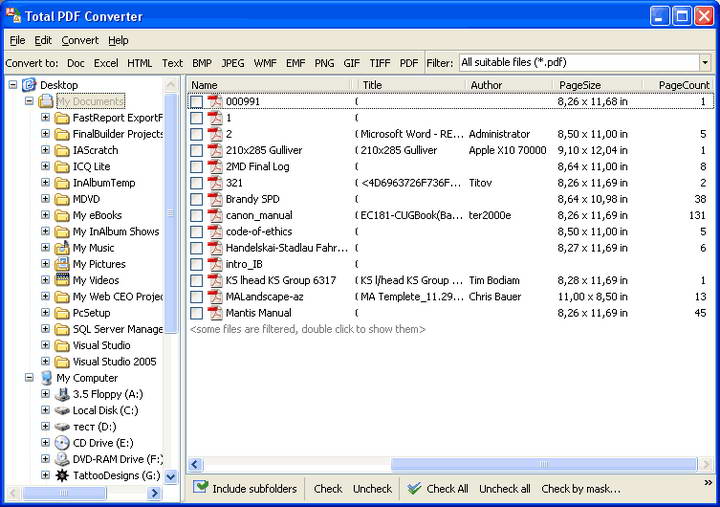Open the Filter dropdown arrow
Image resolution: width=720 pixels, height=507 pixels.
[705, 62]
